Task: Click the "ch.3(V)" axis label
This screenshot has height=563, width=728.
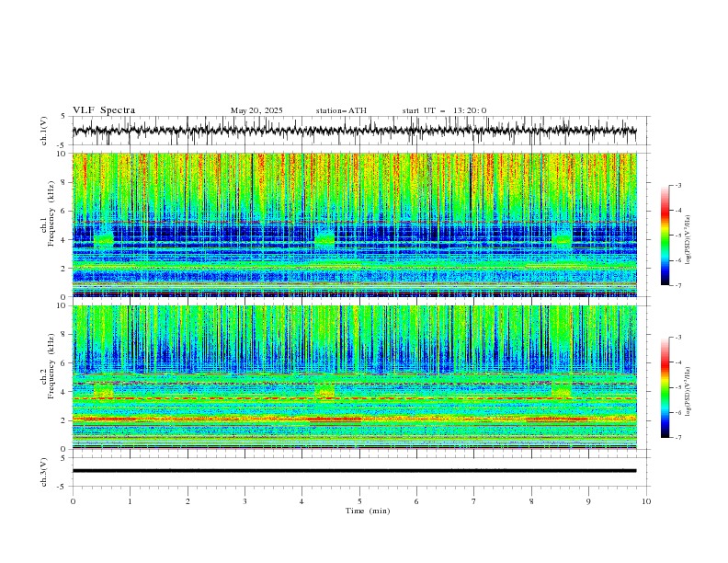Action: click(44, 472)
